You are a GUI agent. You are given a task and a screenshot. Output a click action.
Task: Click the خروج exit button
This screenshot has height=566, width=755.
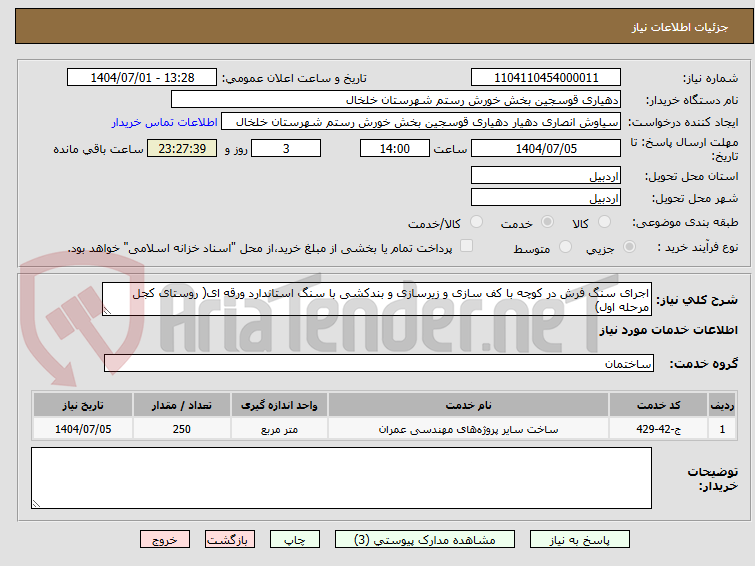pos(165,540)
